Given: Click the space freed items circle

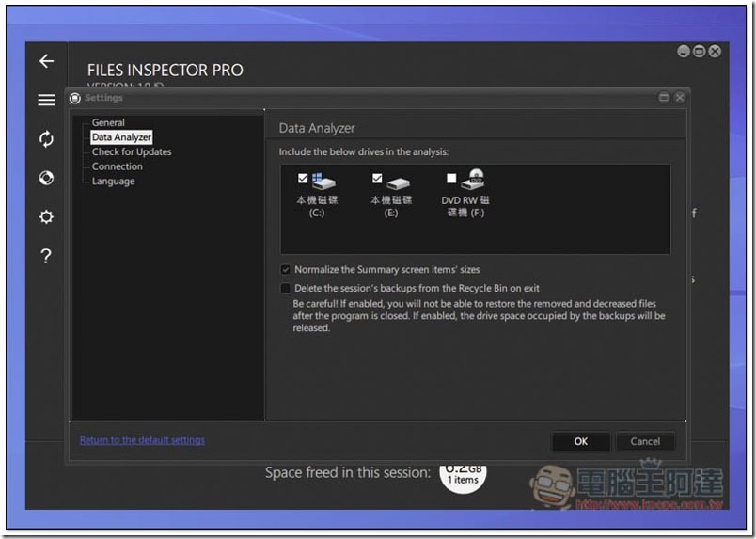Looking at the screenshot, I should point(463,477).
